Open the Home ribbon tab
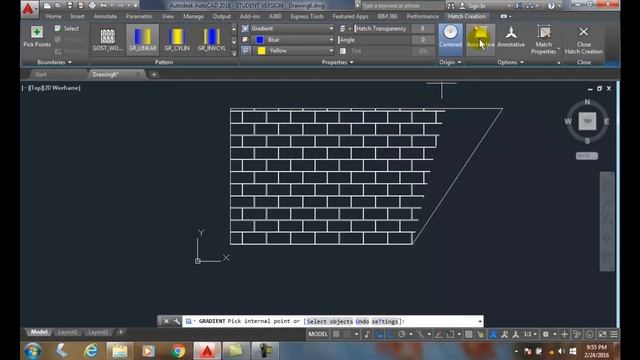The width and height of the screenshot is (640, 360). [x=53, y=16]
